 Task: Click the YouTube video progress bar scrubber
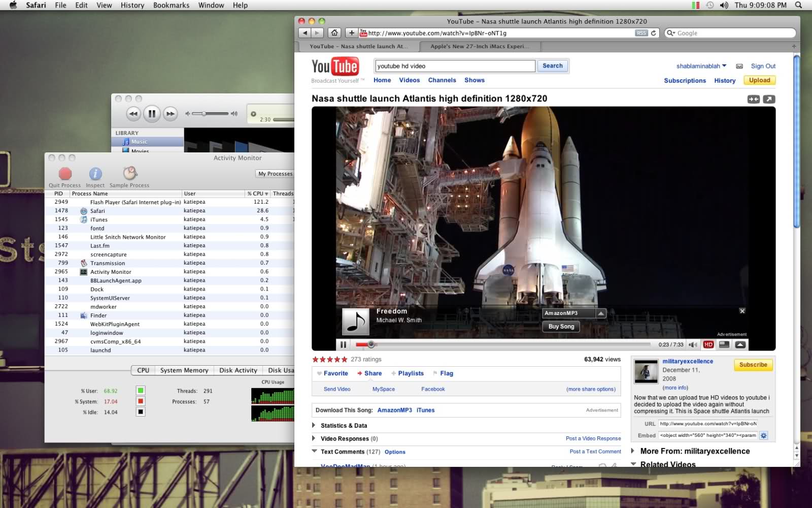(x=371, y=344)
